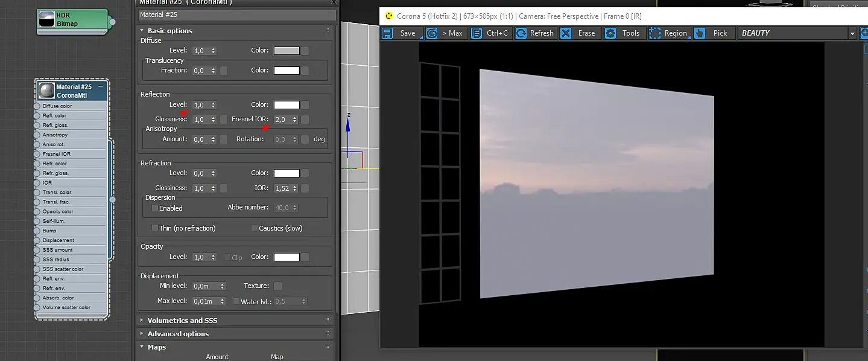Image resolution: width=868 pixels, height=361 pixels.
Task: Expand the Advanced options rollout
Action: [x=178, y=334]
